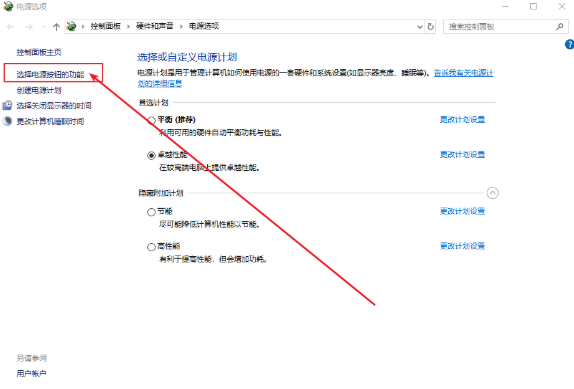
Task: Open 更改计划设置 for 卓越性能 plan
Action: (462, 154)
